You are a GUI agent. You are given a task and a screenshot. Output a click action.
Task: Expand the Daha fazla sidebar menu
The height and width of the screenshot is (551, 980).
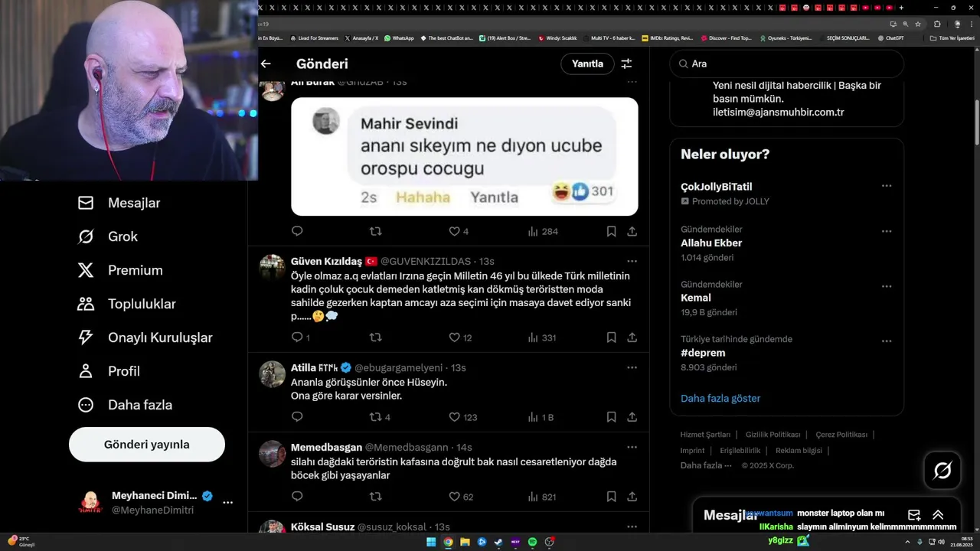coord(125,405)
